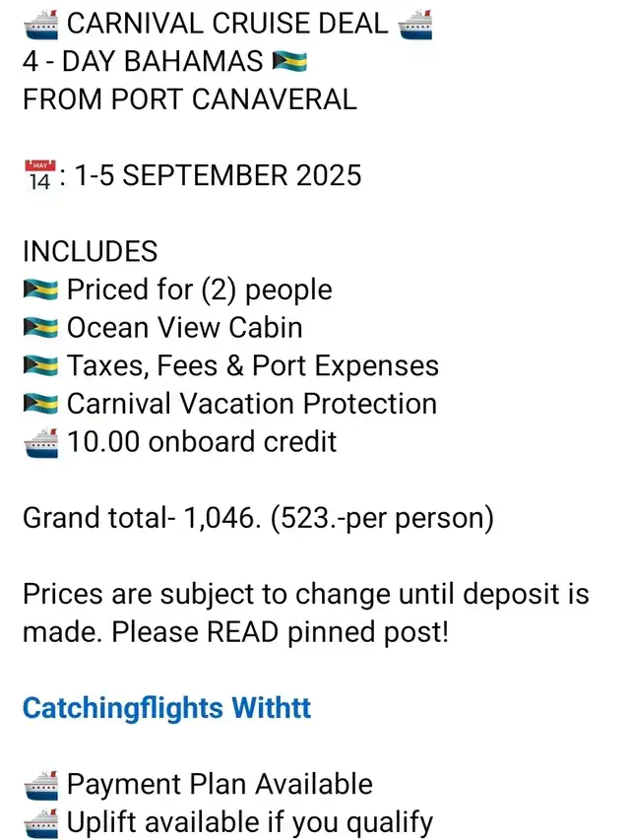Click the Uplift available if you qualify text

point(250,823)
